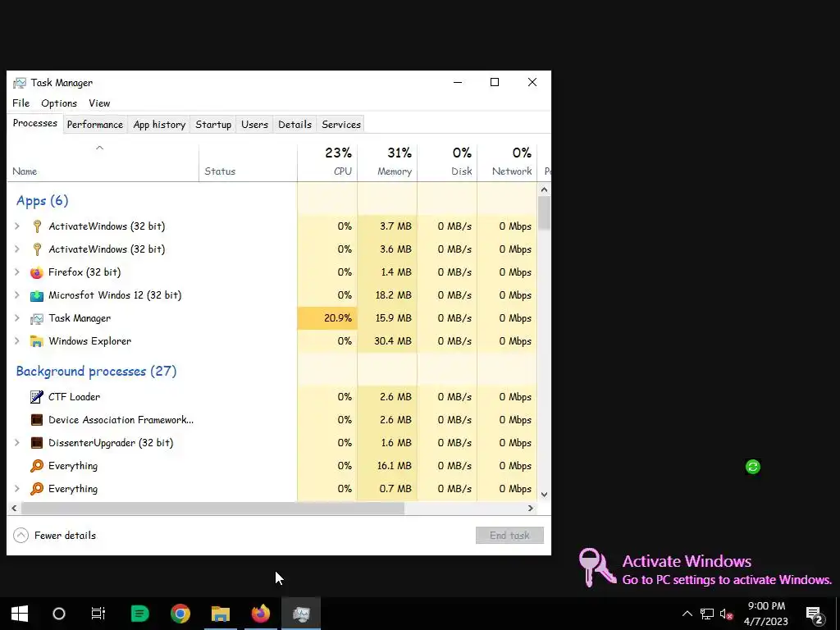Expand the second Everything process row
This screenshot has width=840, height=630.
[17, 489]
